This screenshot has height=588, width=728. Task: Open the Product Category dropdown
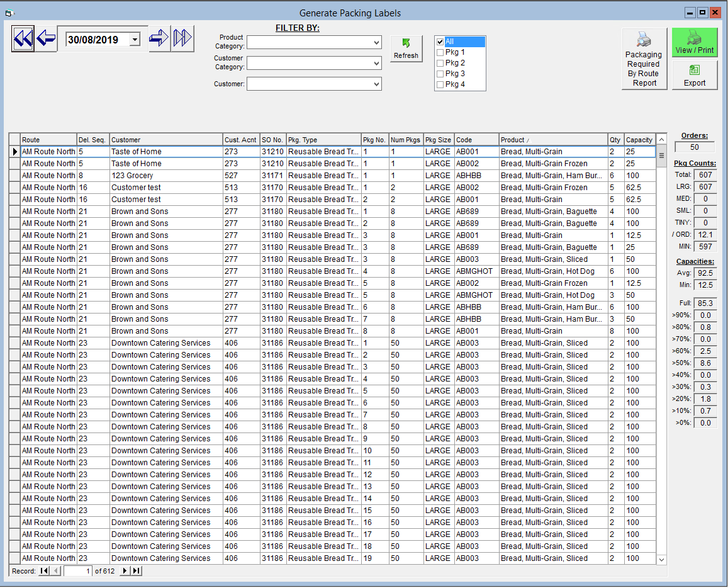(376, 43)
